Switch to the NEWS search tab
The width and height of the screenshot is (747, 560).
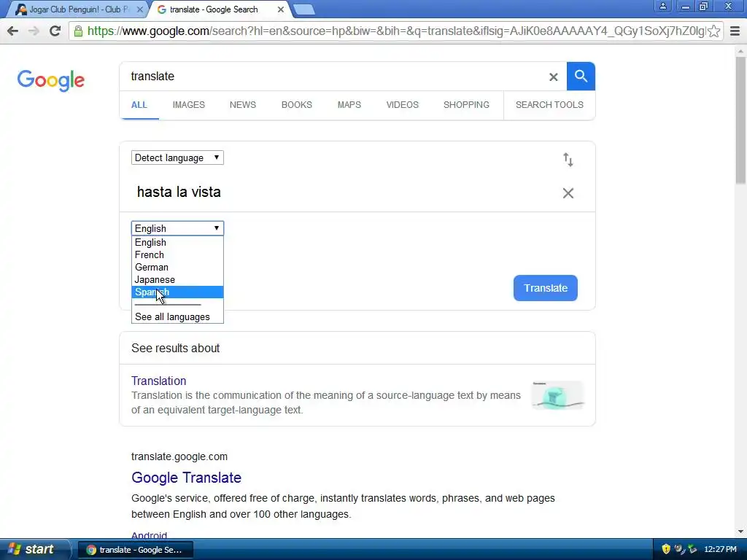click(x=242, y=105)
